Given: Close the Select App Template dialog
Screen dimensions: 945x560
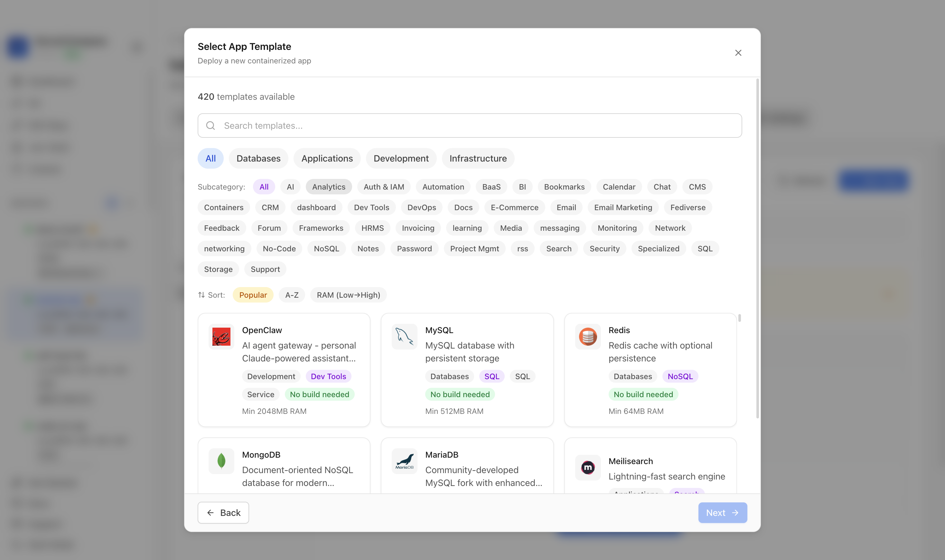Looking at the screenshot, I should [738, 53].
